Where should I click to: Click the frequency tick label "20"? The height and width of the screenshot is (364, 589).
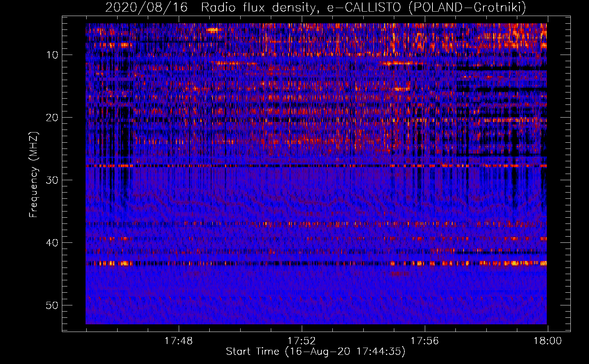52,118
